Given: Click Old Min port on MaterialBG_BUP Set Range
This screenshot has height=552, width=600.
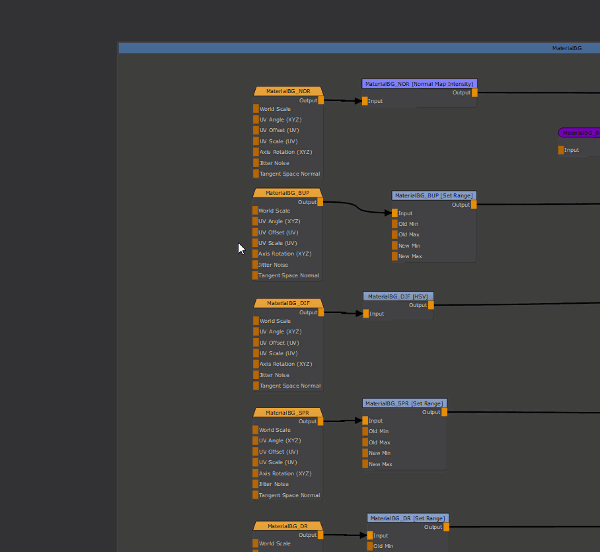Looking at the screenshot, I should 395,224.
